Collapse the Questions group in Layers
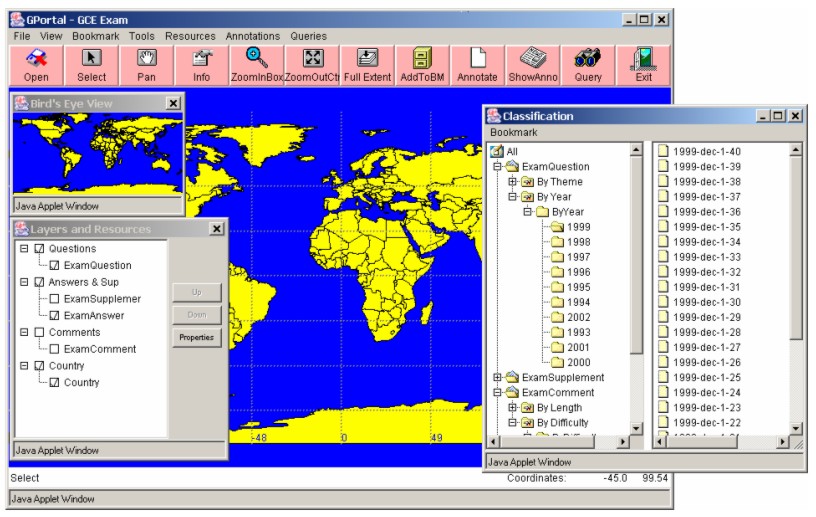816x517 pixels. [x=24, y=249]
